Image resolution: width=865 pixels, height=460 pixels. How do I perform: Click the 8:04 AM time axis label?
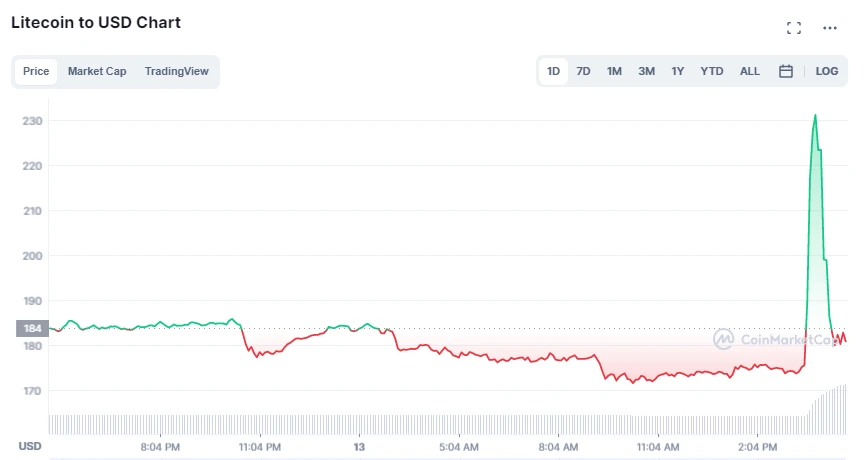coord(558,447)
